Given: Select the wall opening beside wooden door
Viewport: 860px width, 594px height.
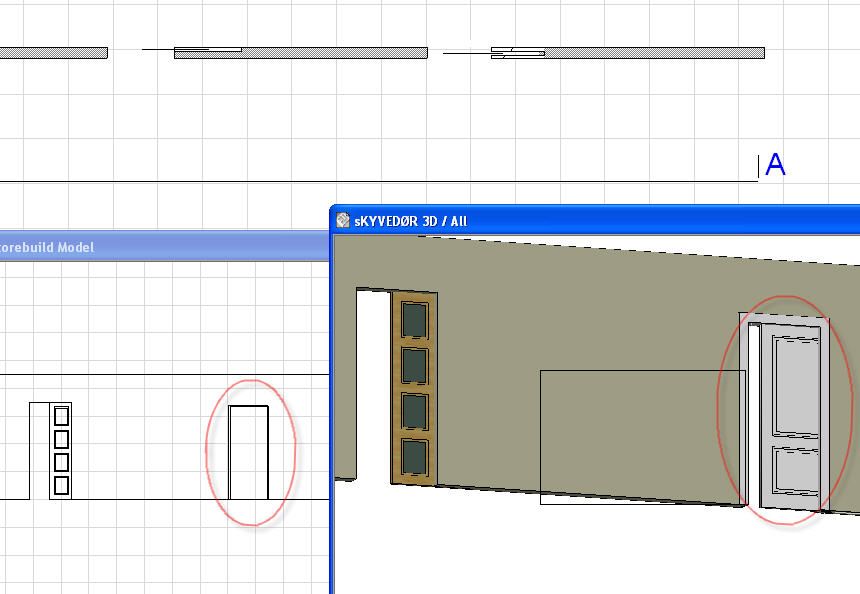Looking at the screenshot, I should (373, 384).
